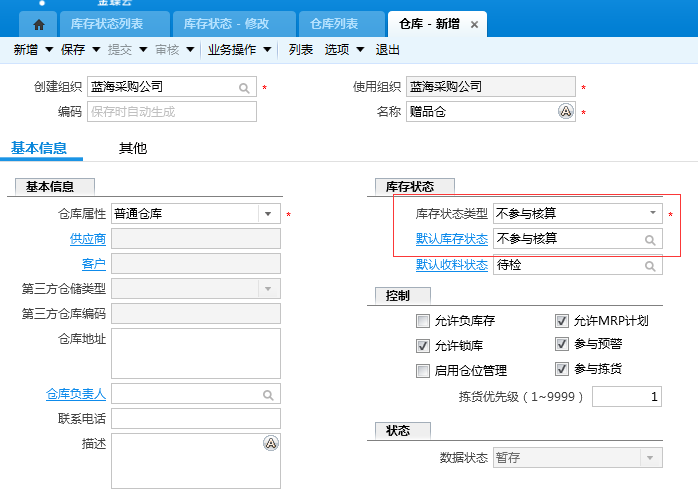Click the 拣货优先级 input field
698x498 pixels.
pyautogui.click(x=626, y=397)
